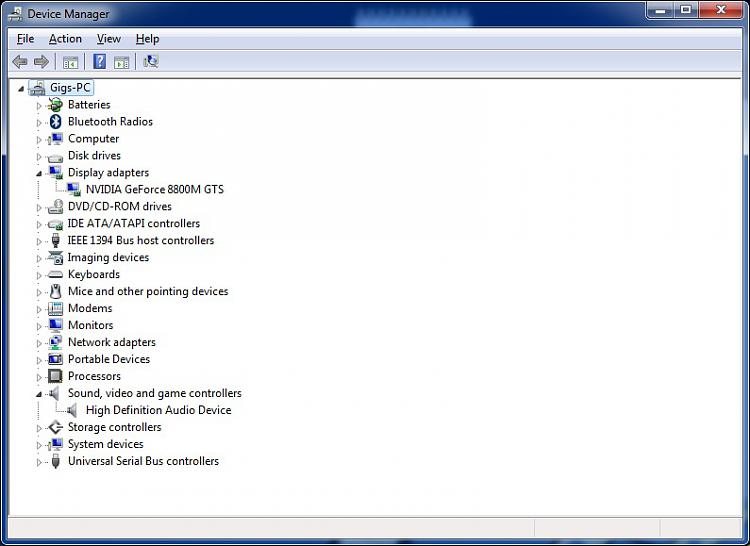Click the System devices icon
The height and width of the screenshot is (546, 750).
coord(55,444)
